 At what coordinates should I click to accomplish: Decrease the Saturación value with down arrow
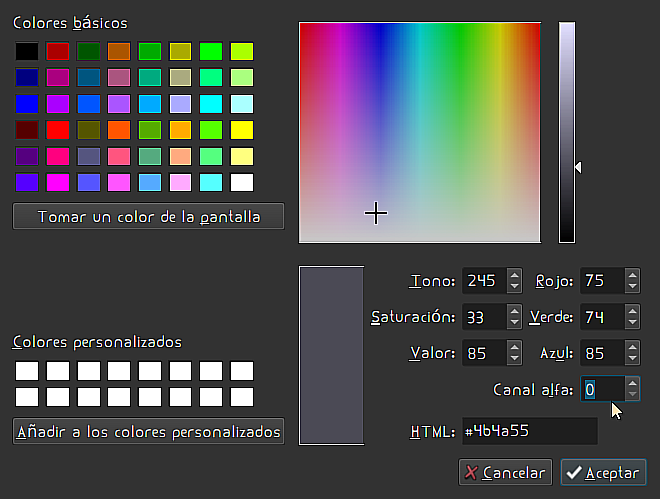(x=514, y=323)
